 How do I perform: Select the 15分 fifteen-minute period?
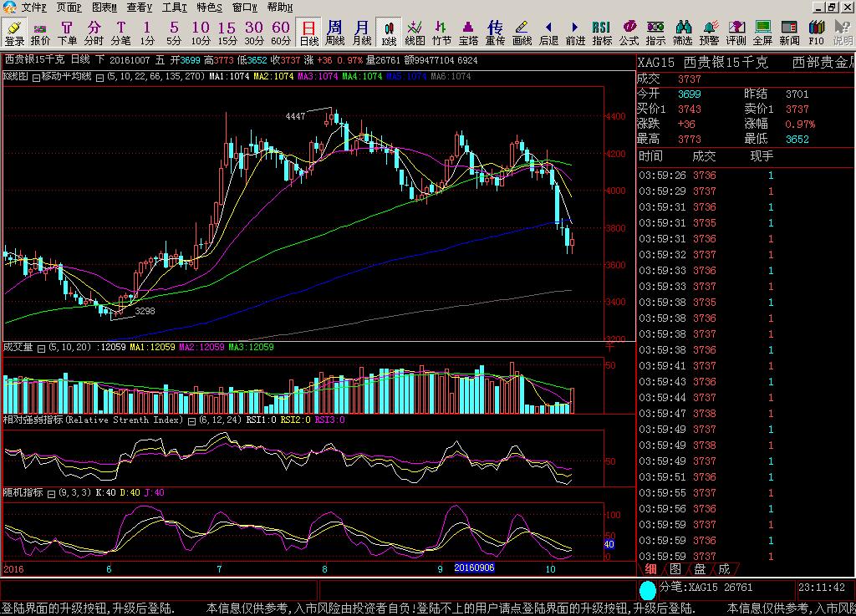pos(227,33)
